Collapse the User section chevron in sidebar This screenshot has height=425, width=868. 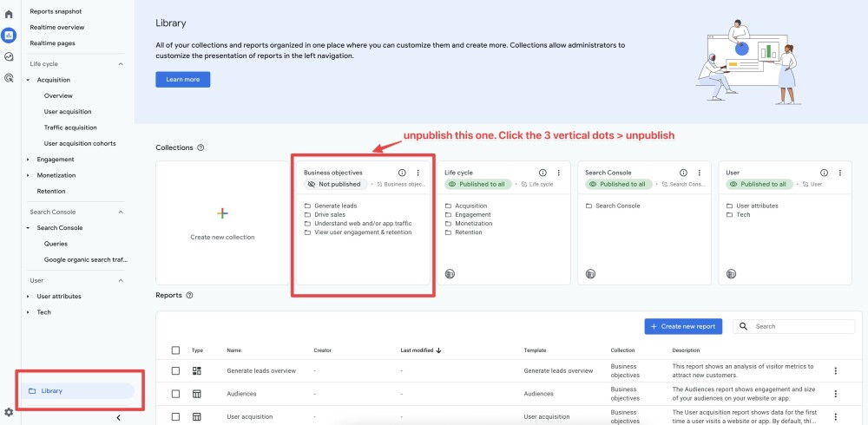(x=121, y=280)
